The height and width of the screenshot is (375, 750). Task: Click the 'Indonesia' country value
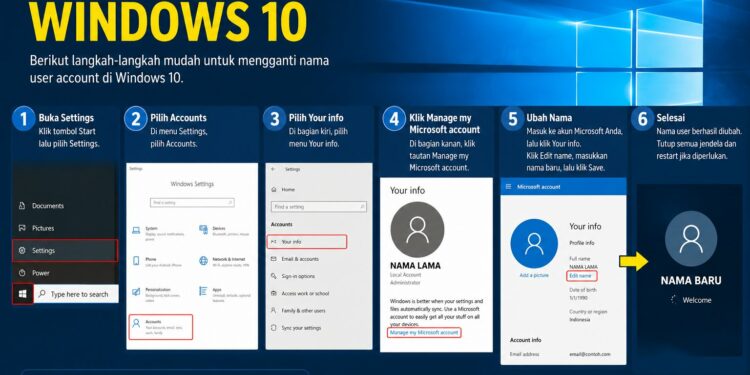click(x=580, y=320)
